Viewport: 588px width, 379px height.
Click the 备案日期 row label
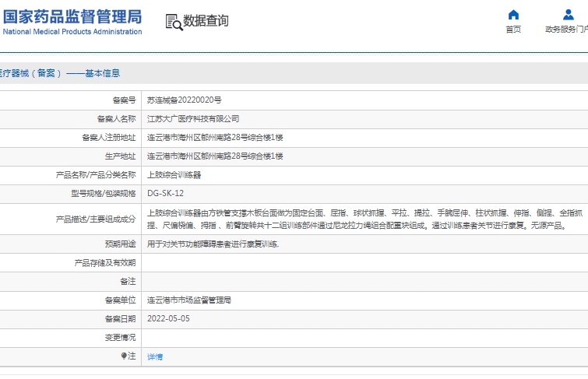tap(121, 319)
